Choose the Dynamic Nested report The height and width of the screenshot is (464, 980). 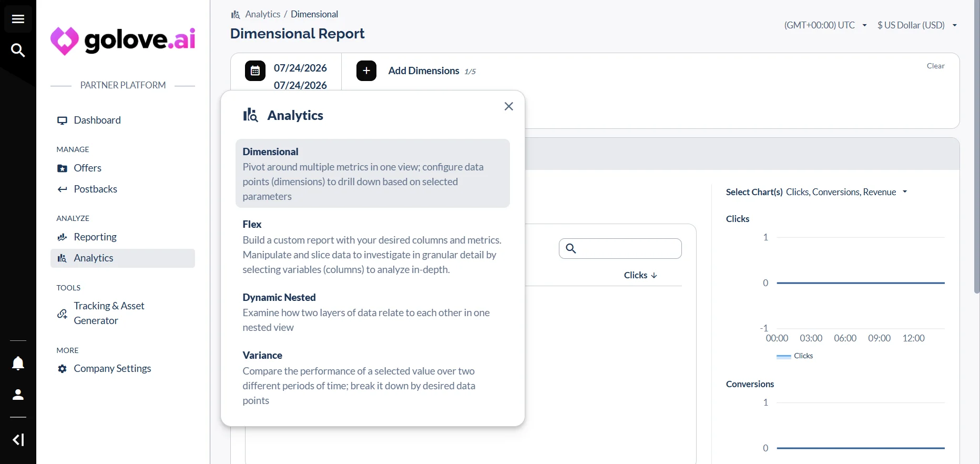[x=373, y=312]
